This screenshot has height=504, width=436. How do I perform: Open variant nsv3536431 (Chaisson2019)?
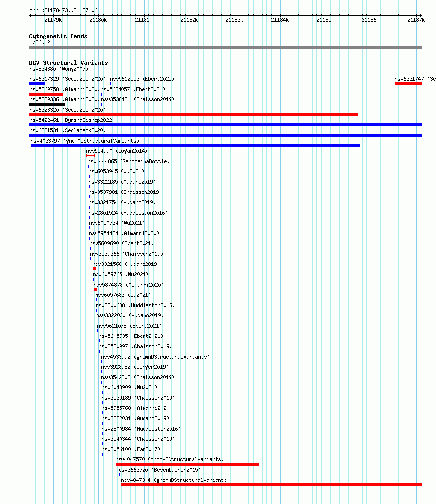pyautogui.click(x=138, y=99)
